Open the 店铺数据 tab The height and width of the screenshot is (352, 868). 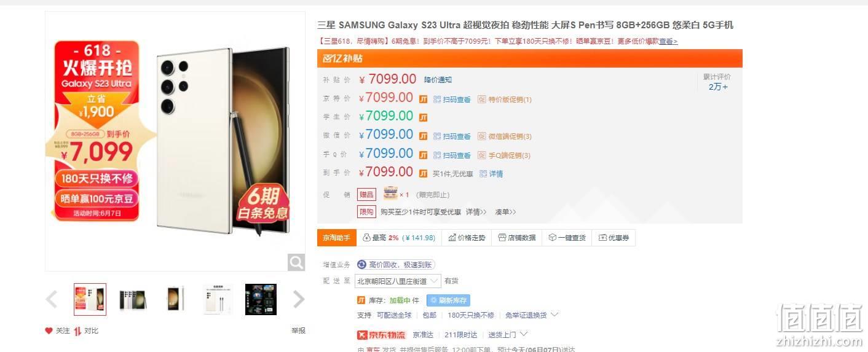pos(516,238)
